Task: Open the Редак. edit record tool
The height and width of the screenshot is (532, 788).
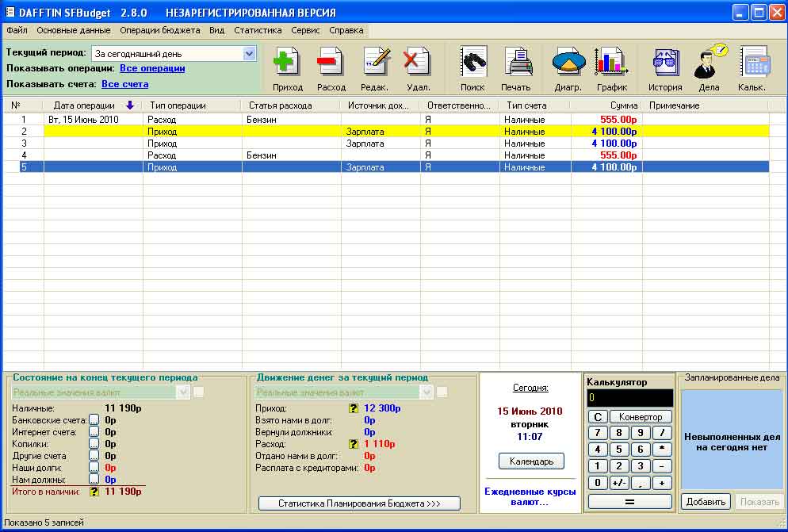Action: [375, 63]
